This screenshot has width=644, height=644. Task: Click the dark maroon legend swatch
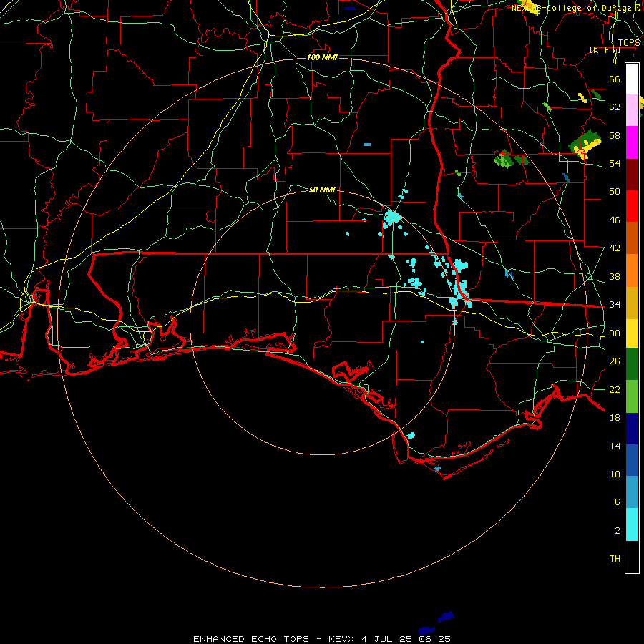632,175
